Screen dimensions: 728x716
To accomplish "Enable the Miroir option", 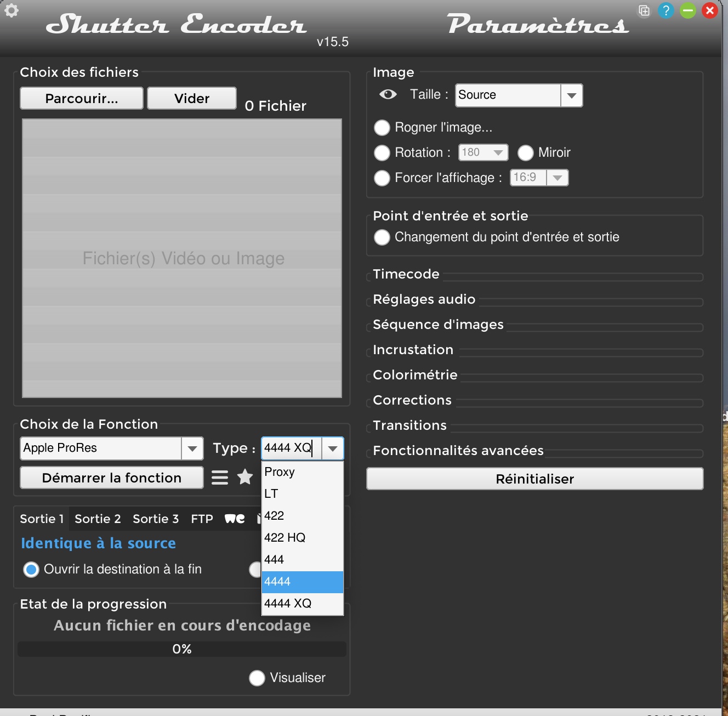I will [525, 153].
